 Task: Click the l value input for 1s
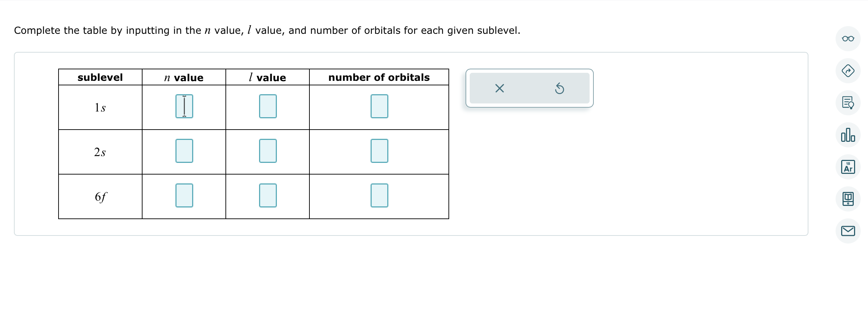point(267,106)
